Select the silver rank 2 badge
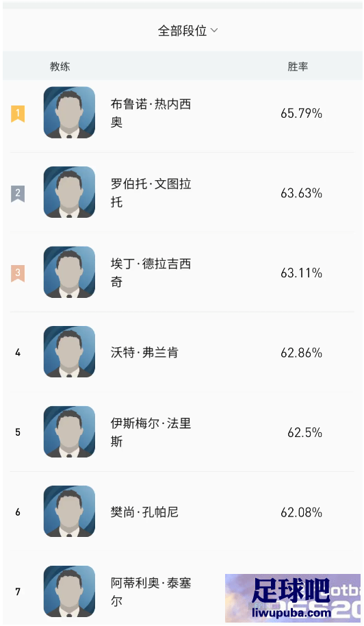 coord(18,194)
